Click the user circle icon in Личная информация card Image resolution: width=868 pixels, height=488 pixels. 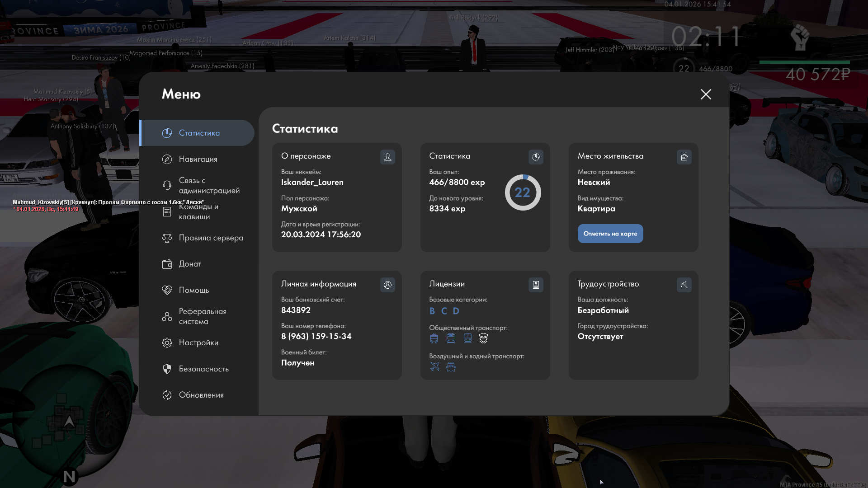coord(387,285)
